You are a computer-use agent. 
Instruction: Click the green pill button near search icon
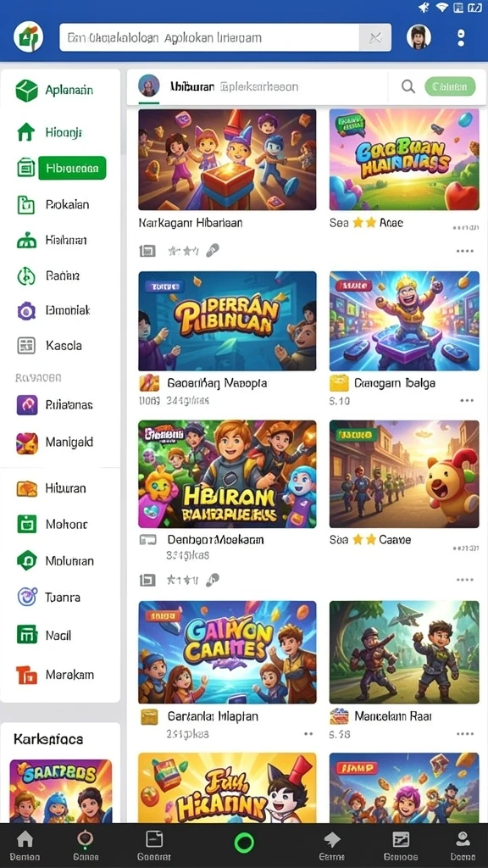point(450,86)
